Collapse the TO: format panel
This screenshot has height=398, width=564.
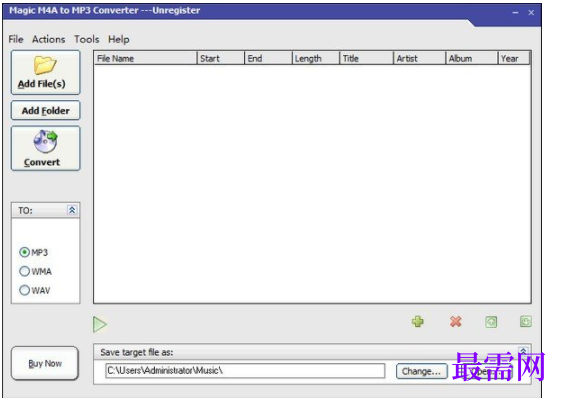pyautogui.click(x=72, y=210)
